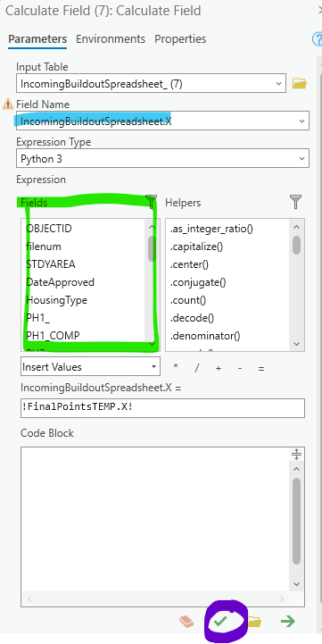
Task: Switch to Properties tab
Action: (x=180, y=39)
